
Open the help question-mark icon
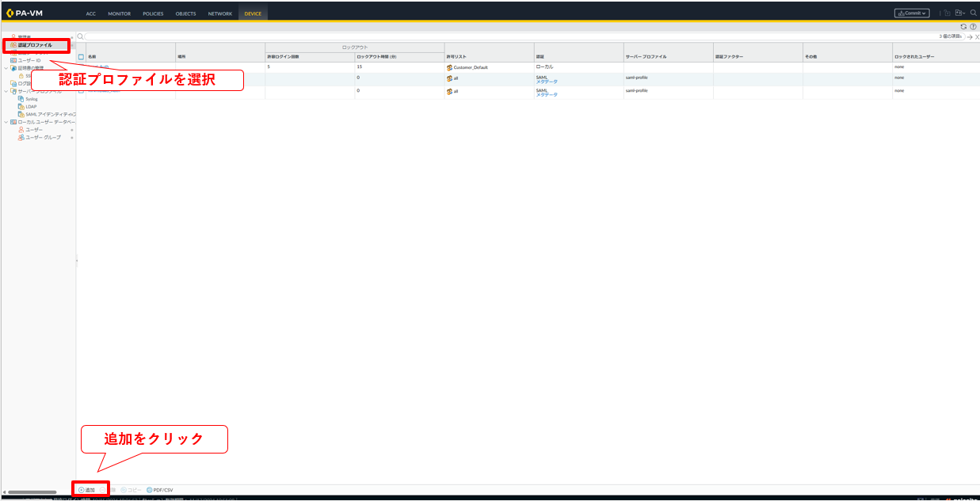pyautogui.click(x=974, y=27)
